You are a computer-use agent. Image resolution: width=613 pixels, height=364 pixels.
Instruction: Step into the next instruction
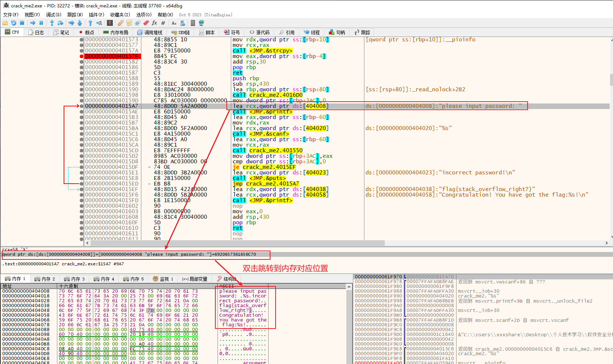click(x=52, y=23)
